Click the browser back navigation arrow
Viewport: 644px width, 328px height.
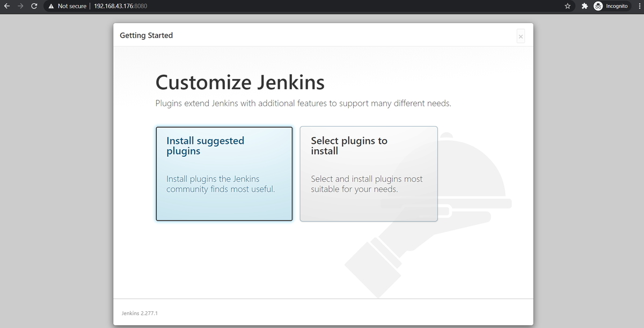8,6
